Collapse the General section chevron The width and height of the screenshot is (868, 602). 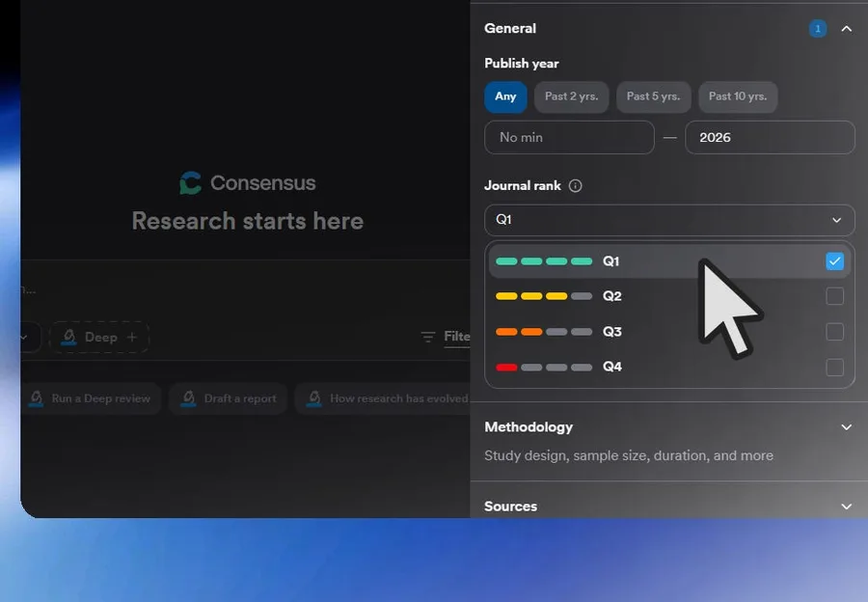pyautogui.click(x=846, y=29)
